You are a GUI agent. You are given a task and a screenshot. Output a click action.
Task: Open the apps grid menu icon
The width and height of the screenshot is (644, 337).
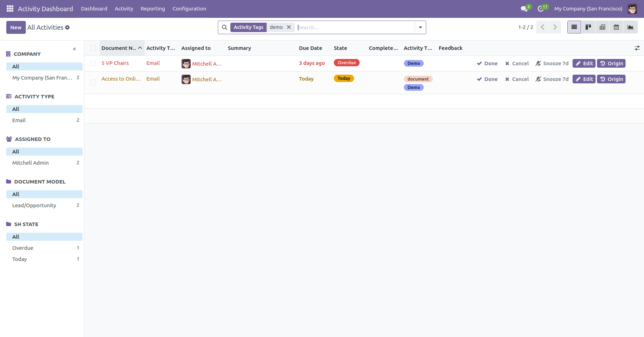(10, 9)
